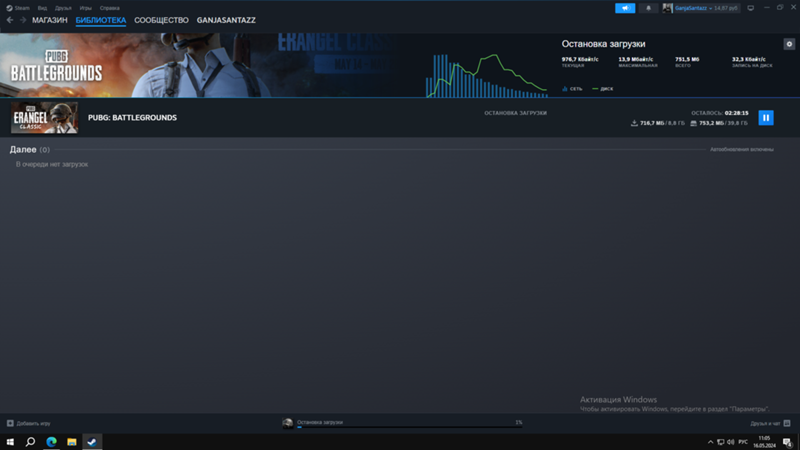The image size is (800, 450).
Task: Open Windows Start menu
Action: click(10, 442)
